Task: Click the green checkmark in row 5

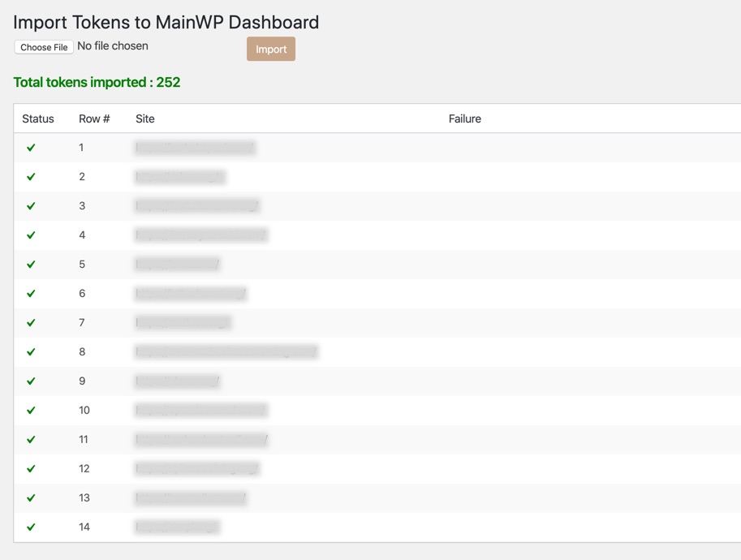Action: point(31,264)
